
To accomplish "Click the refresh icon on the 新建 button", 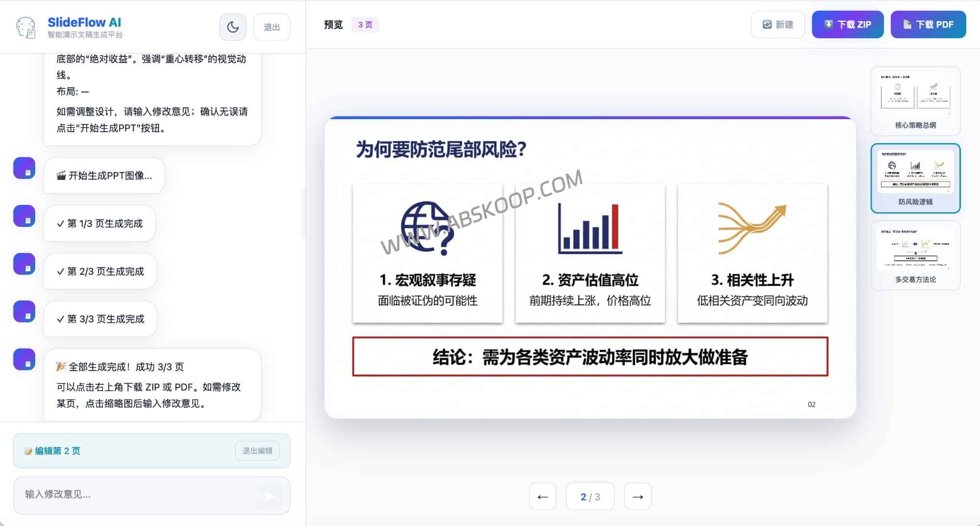I will click(x=767, y=24).
